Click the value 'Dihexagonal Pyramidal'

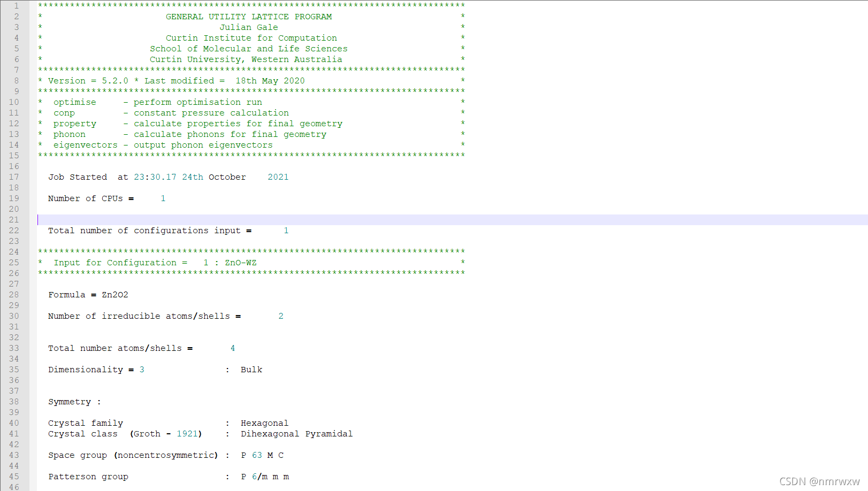point(297,434)
